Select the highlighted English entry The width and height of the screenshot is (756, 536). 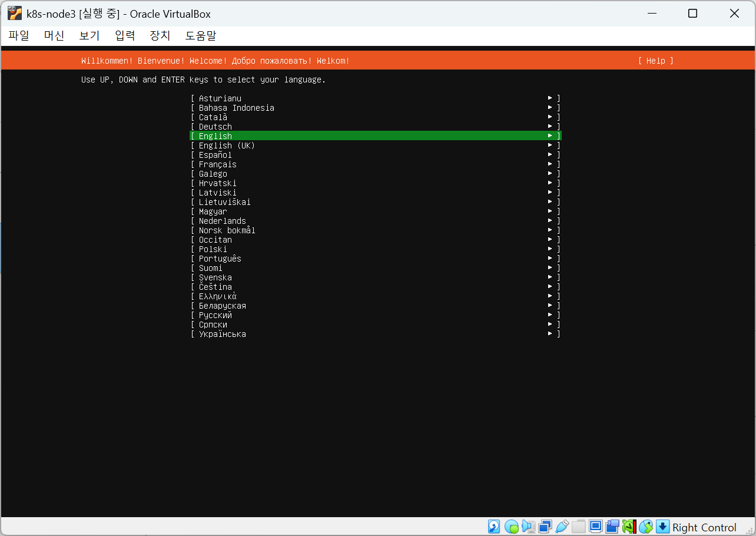[376, 136]
